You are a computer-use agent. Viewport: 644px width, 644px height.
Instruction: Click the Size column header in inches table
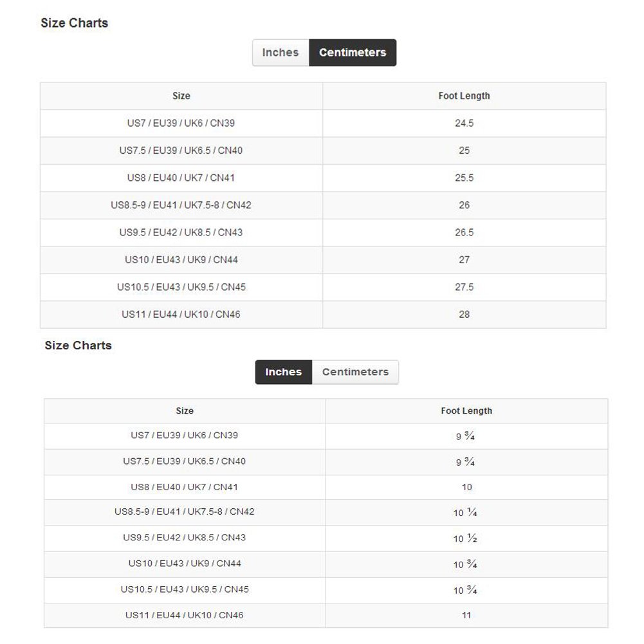tap(185, 410)
